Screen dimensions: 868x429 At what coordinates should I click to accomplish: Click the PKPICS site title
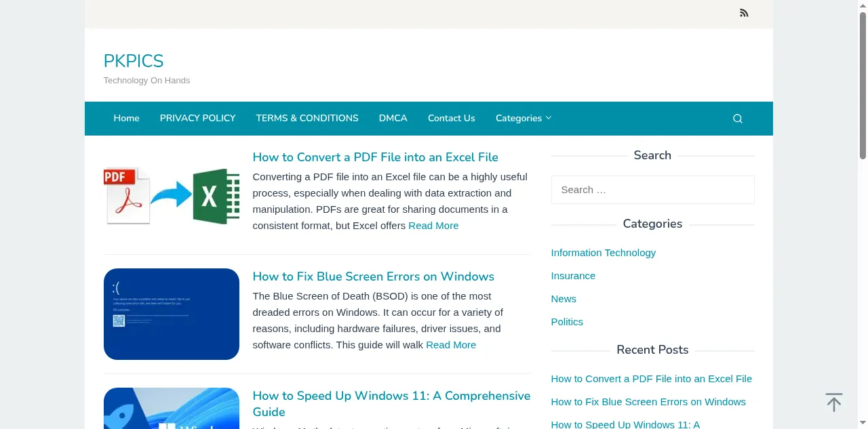pos(134,61)
